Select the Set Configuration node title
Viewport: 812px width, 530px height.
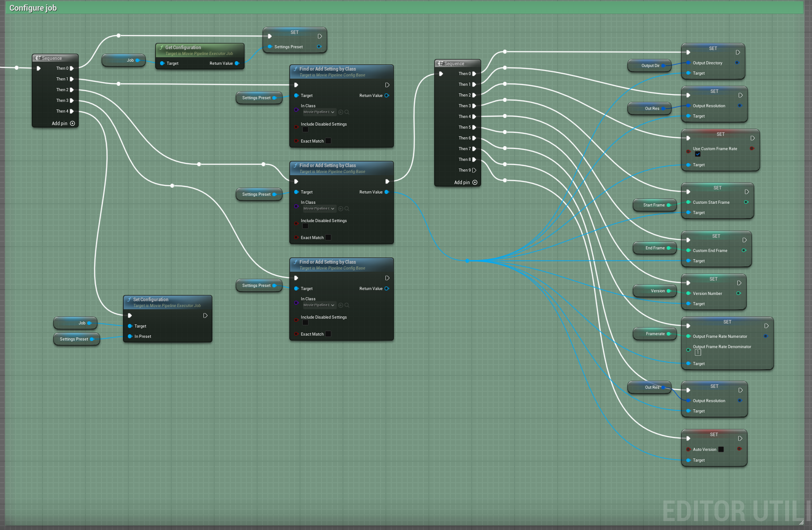(x=151, y=299)
